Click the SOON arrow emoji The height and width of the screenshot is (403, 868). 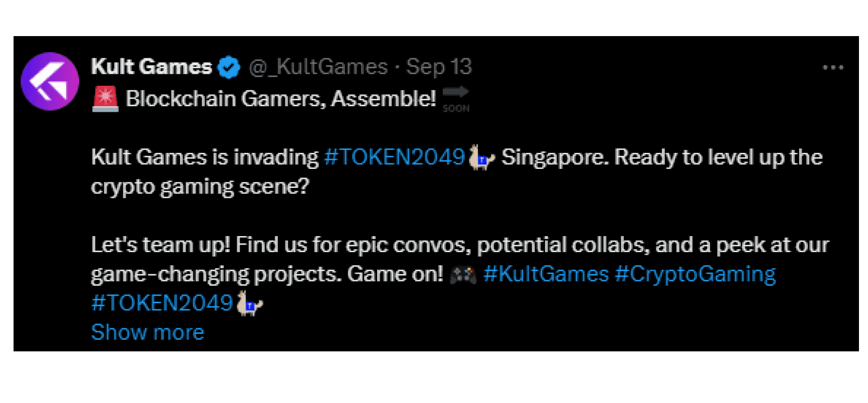tap(456, 99)
